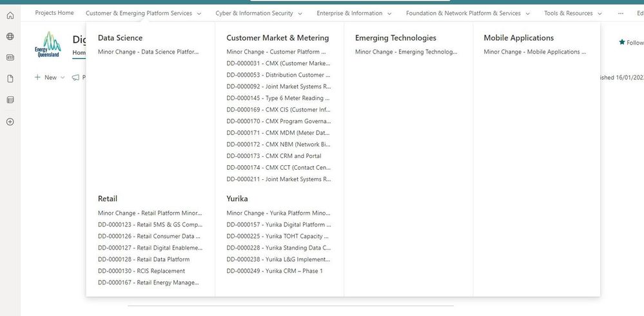Open DD-0000173 CMX CRM and Portal
644x316 pixels.
[x=274, y=155]
